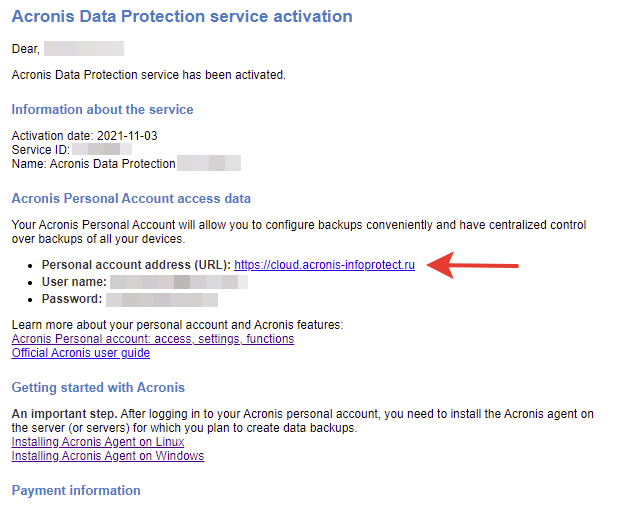The image size is (622, 508).
Task: Click the blurred password value
Action: pos(162,299)
